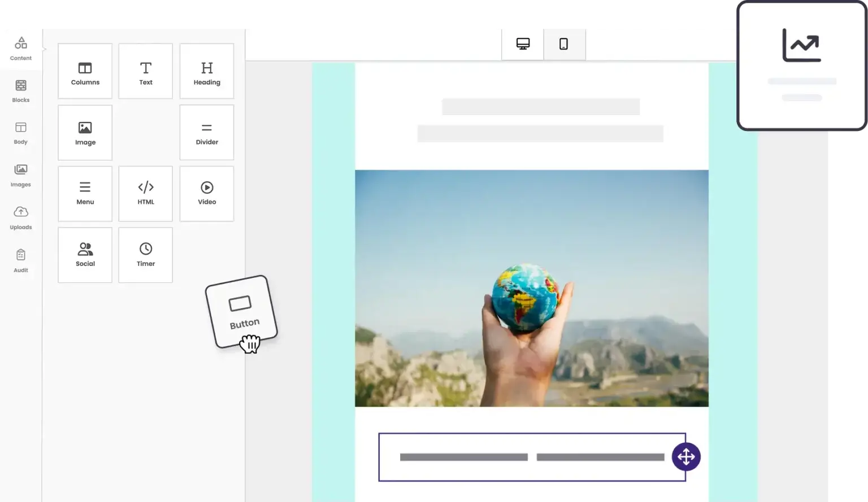This screenshot has width=868, height=502.
Task: Click the floating Button block
Action: click(241, 311)
